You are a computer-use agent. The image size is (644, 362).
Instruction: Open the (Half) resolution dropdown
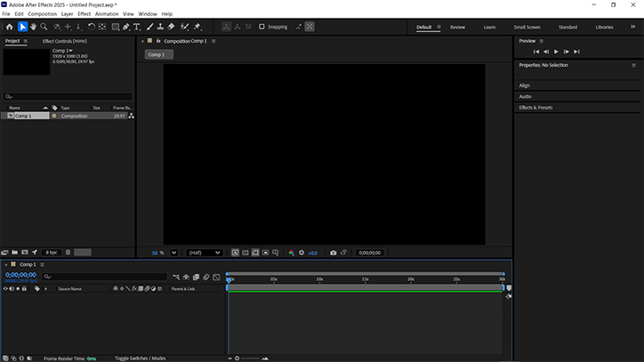[205, 253]
